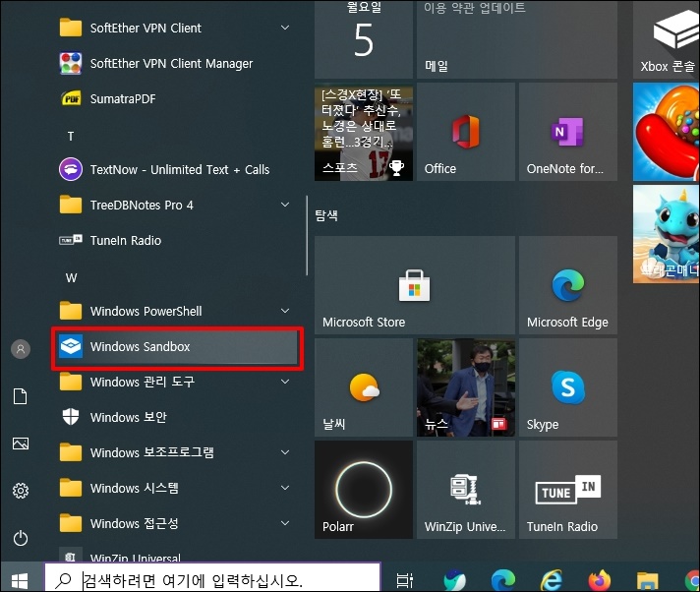Launch SoftEther VPN Client Manager
Screen dimensions: 700x592
pos(177,64)
